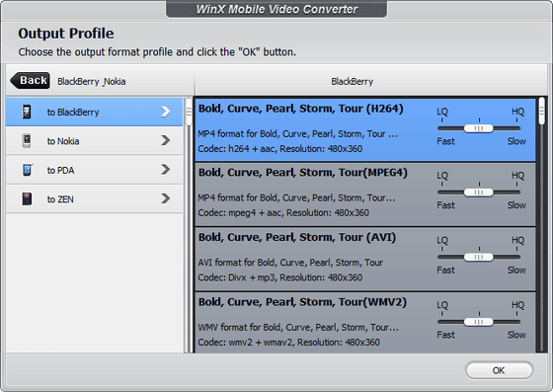
Task: Click the PDA device icon
Action: [28, 170]
